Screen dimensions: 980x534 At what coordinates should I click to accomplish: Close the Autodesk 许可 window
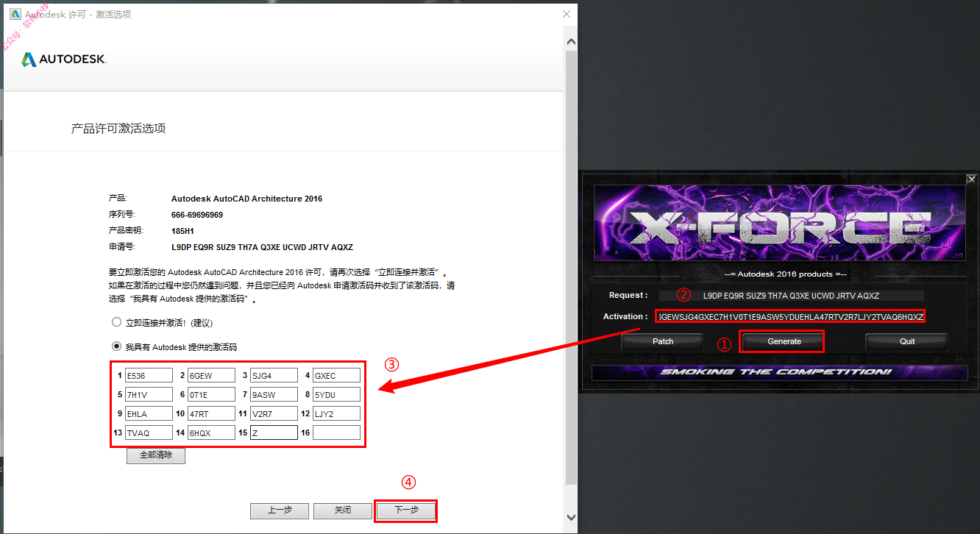pos(566,14)
